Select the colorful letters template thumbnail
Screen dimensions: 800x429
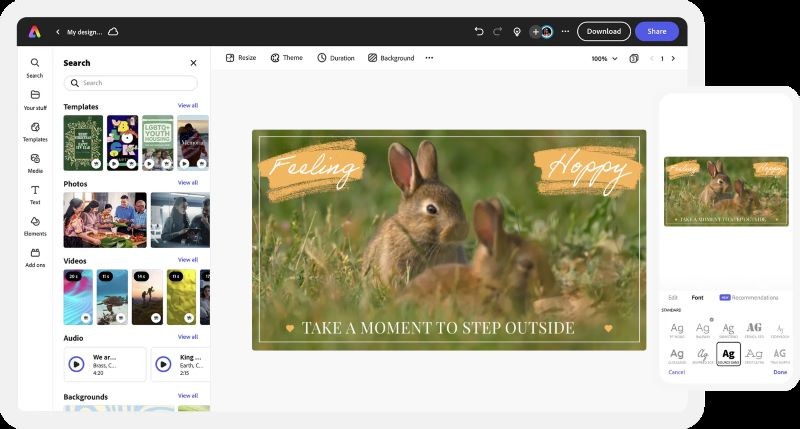[122, 143]
